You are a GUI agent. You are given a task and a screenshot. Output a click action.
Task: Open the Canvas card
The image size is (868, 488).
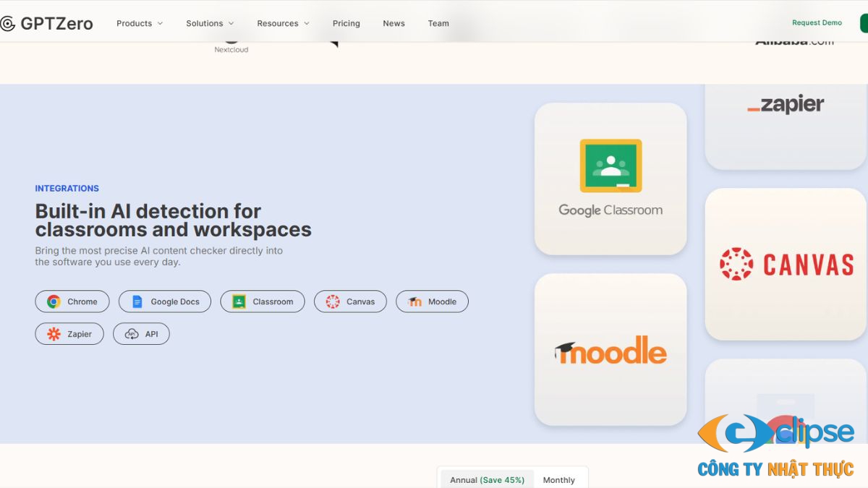[x=786, y=264]
